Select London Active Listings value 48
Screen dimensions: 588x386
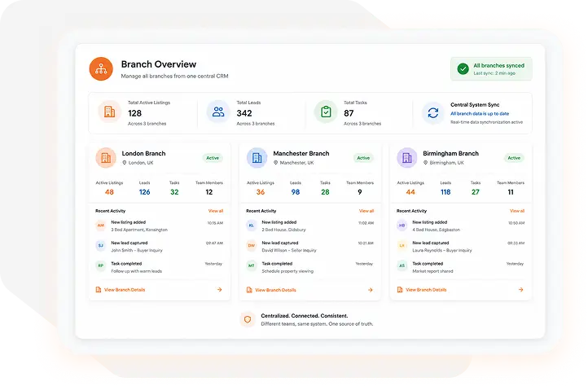coord(109,192)
